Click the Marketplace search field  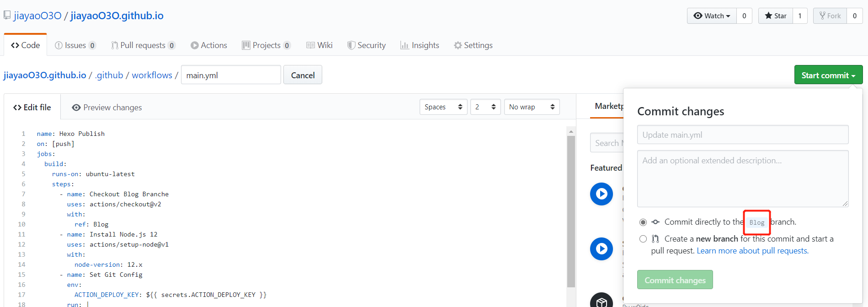[x=607, y=143]
